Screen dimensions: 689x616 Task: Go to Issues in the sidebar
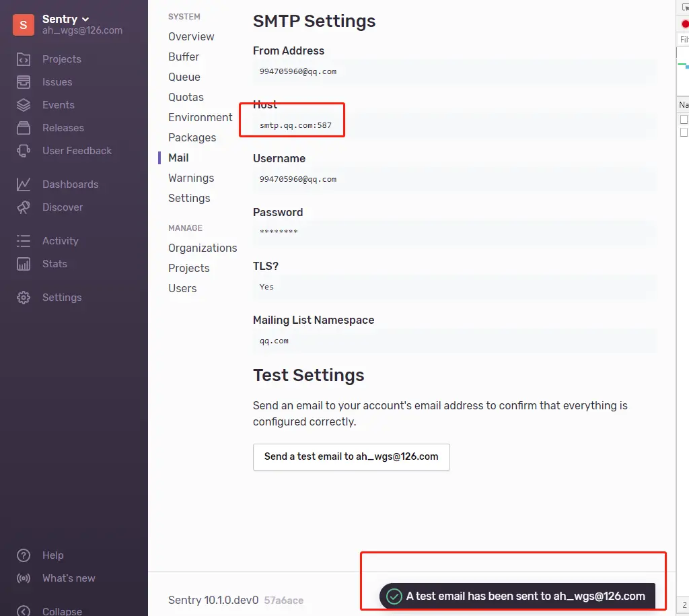click(x=57, y=81)
